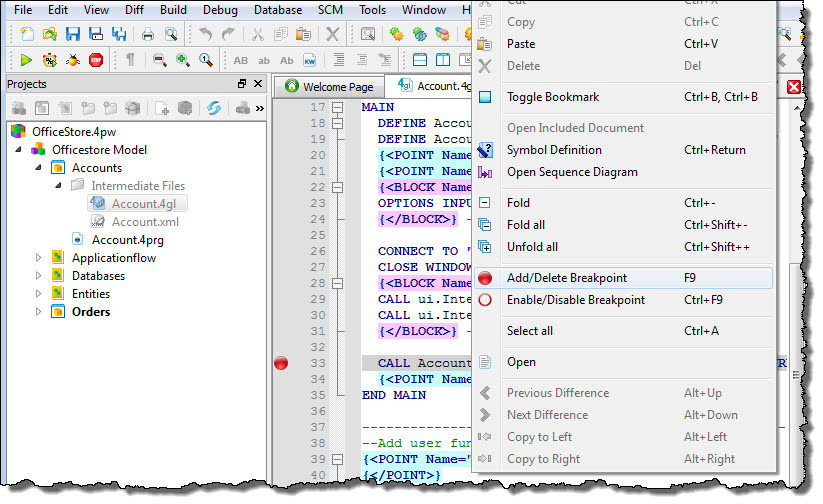Image resolution: width=823 pixels, height=504 pixels.
Task: Click the Undo arrow icon
Action: pyautogui.click(x=205, y=34)
